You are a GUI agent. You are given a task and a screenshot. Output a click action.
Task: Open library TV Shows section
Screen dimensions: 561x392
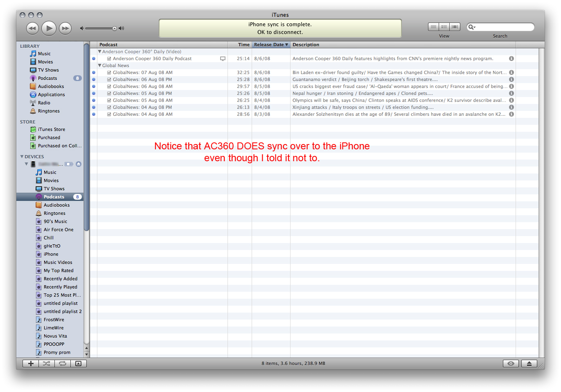(x=48, y=70)
